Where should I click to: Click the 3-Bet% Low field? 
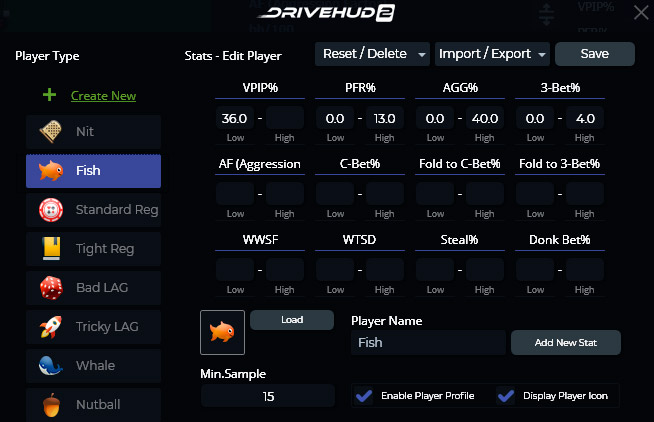535,118
